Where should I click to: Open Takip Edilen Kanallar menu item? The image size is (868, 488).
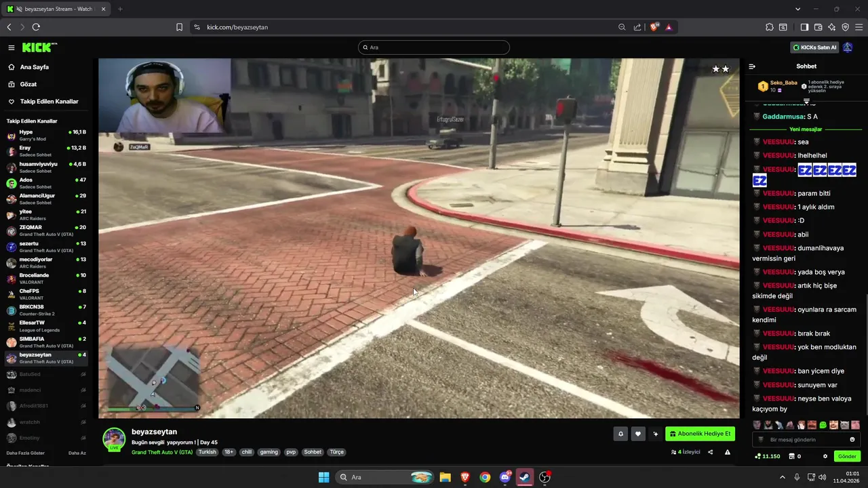[x=49, y=101]
